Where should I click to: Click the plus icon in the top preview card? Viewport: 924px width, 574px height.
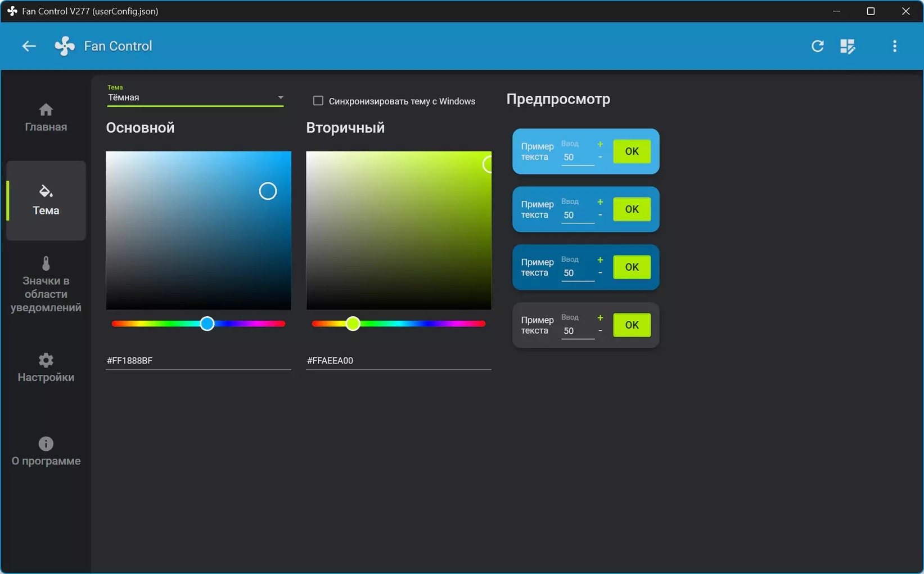click(x=600, y=145)
